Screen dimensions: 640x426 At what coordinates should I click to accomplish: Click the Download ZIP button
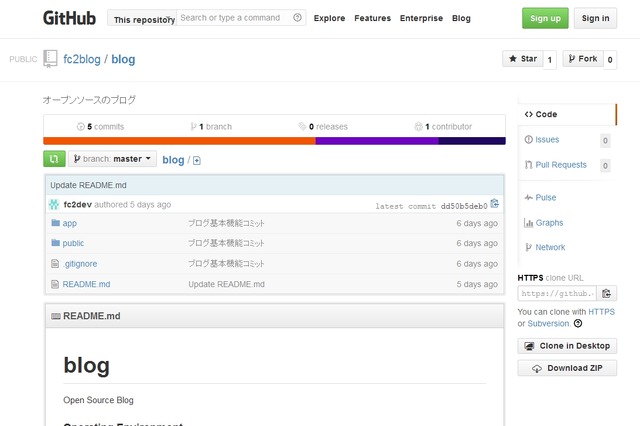tap(567, 368)
